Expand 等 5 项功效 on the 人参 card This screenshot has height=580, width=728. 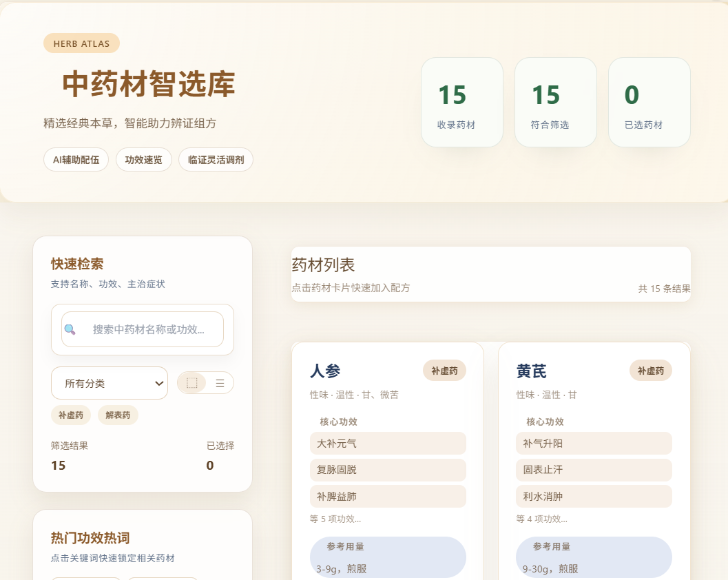(x=335, y=519)
